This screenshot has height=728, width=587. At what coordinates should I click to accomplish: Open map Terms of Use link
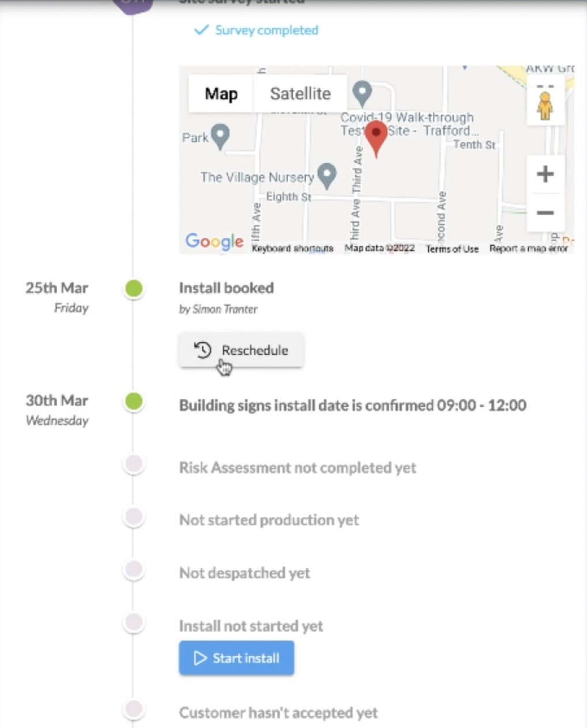click(x=452, y=249)
